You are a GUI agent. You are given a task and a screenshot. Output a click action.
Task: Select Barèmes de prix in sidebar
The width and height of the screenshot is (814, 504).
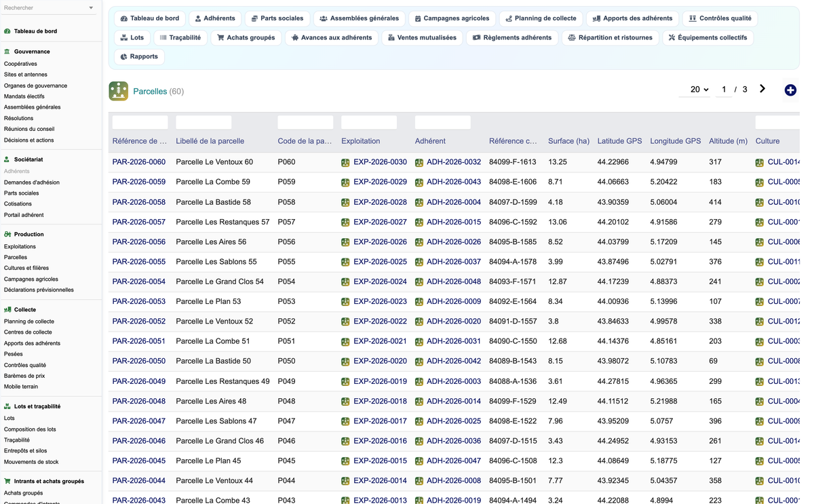(24, 376)
